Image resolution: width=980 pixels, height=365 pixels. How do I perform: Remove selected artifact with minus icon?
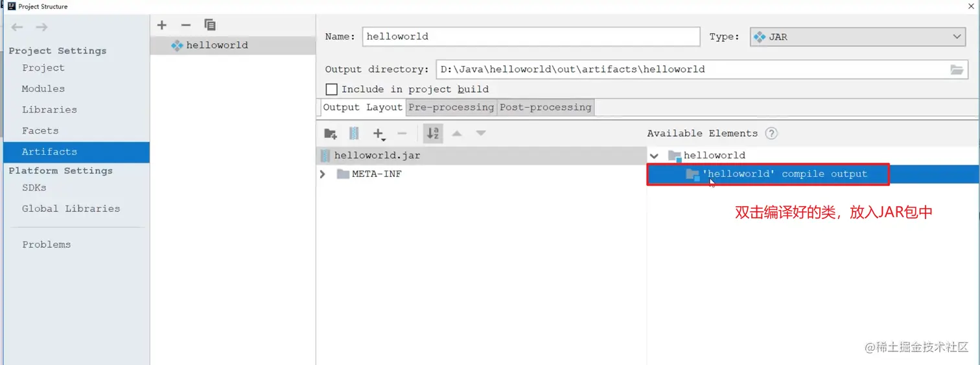(x=186, y=25)
